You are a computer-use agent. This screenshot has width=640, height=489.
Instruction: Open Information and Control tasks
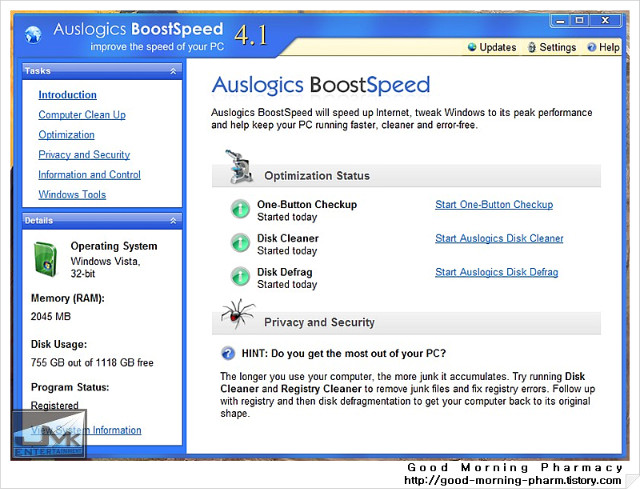[x=89, y=175]
